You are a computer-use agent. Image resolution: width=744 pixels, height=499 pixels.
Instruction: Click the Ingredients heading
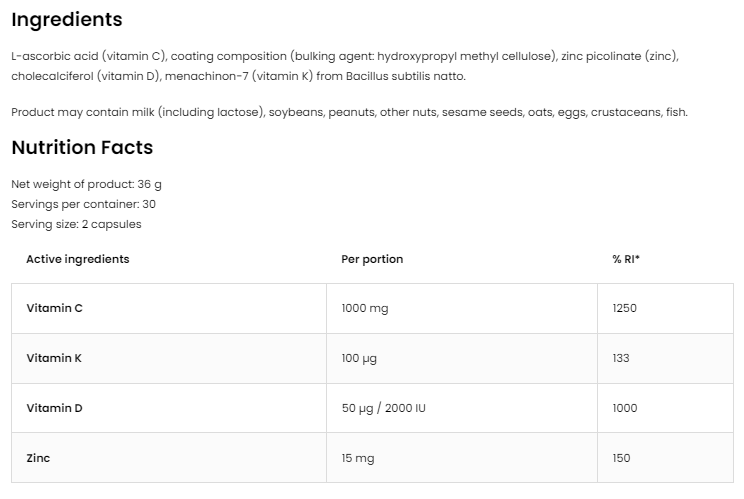click(x=67, y=20)
